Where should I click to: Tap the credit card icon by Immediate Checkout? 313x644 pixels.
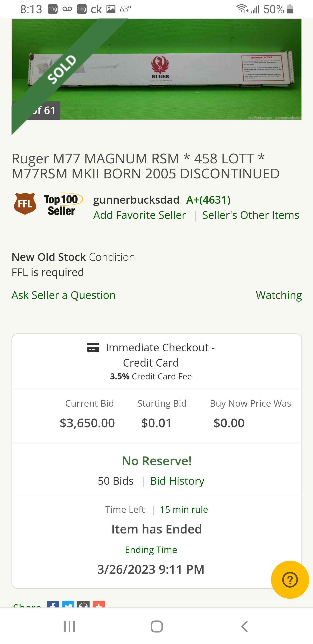click(93, 347)
